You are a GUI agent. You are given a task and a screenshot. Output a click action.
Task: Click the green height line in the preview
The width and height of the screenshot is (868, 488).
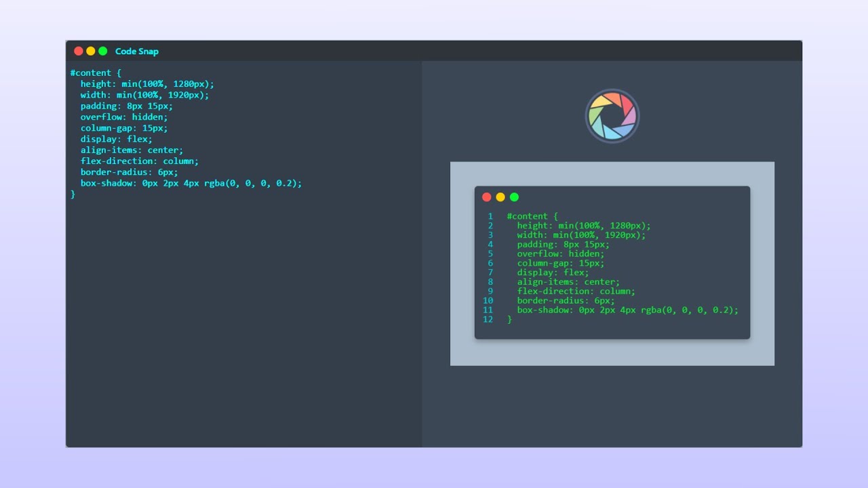point(584,226)
